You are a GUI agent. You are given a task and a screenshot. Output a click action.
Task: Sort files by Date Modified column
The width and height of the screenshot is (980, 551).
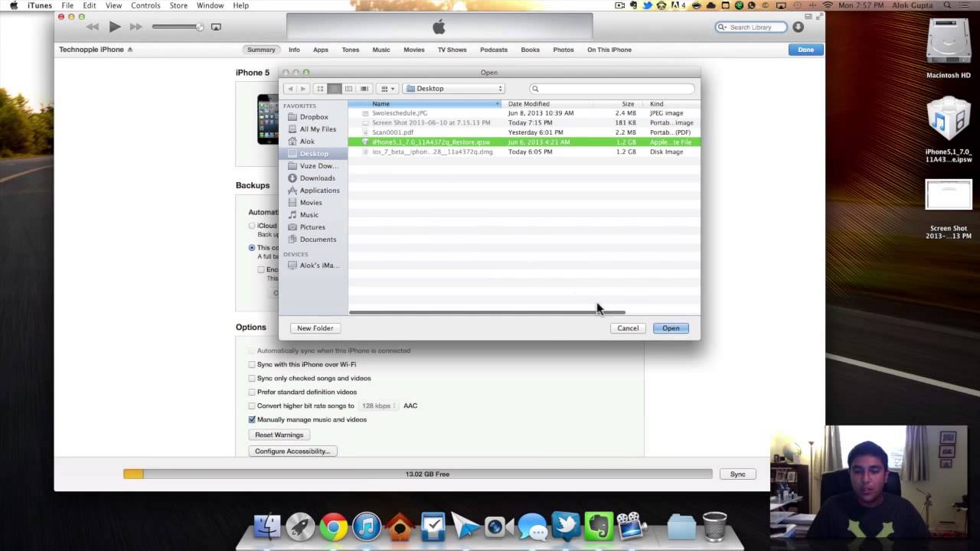click(548, 103)
